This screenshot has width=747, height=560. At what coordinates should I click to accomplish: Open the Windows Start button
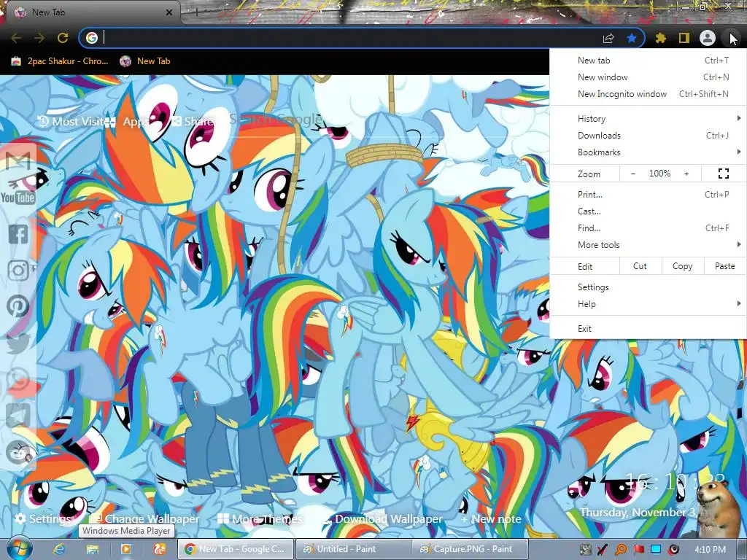pyautogui.click(x=18, y=548)
